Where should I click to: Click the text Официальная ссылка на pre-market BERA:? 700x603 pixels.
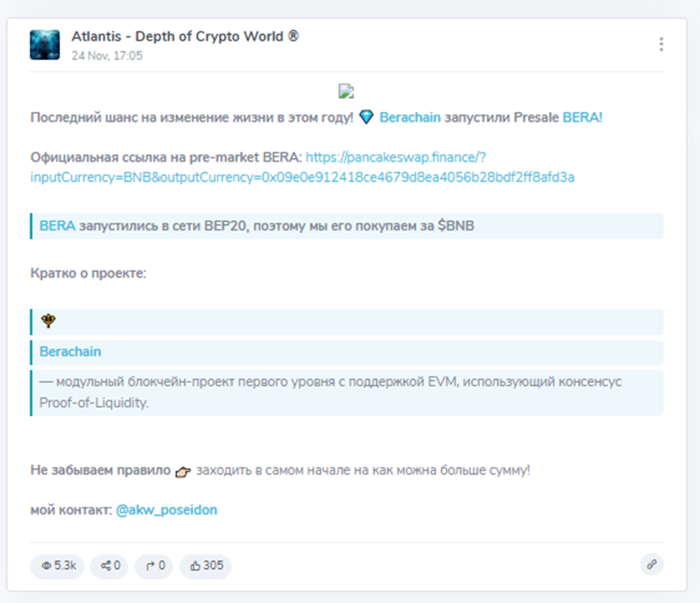click(166, 157)
